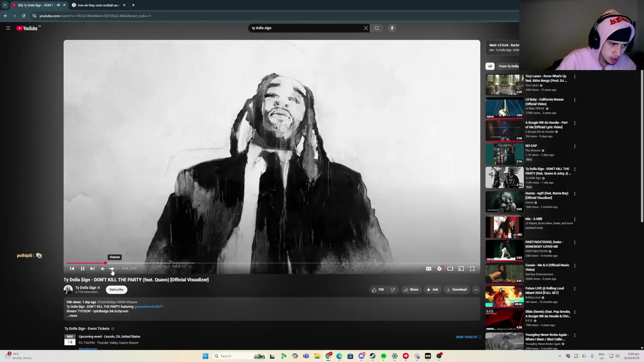Open Spotify from the taskbar

point(383,356)
